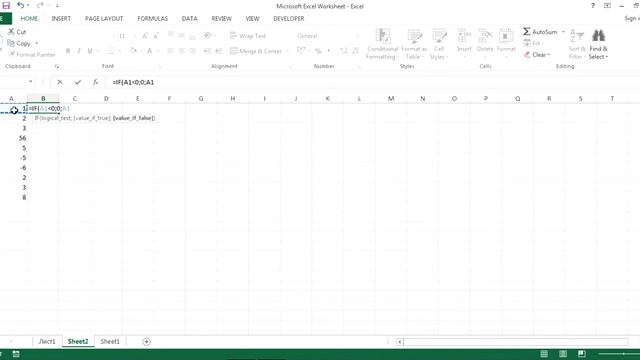
Task: Toggle Align Left in Alignment group
Action: point(171,51)
